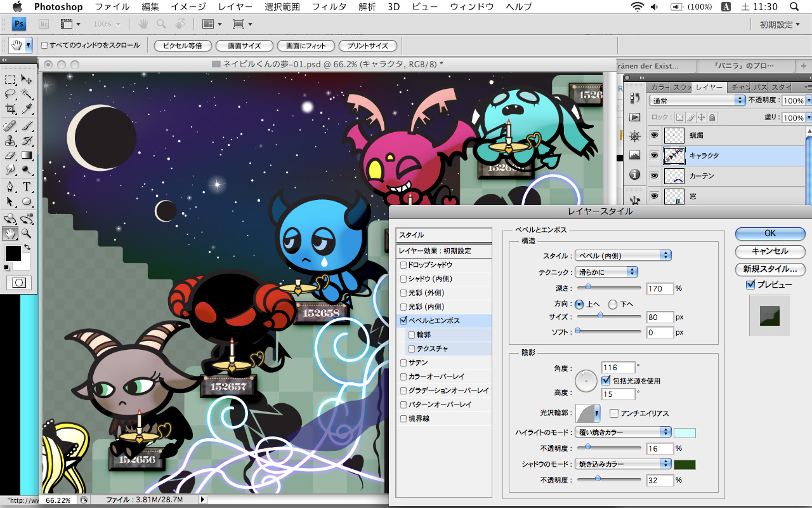Uncheck Bevel and Emboss (ベベルとエンボス)
This screenshot has height=508, width=812.
[x=403, y=321]
